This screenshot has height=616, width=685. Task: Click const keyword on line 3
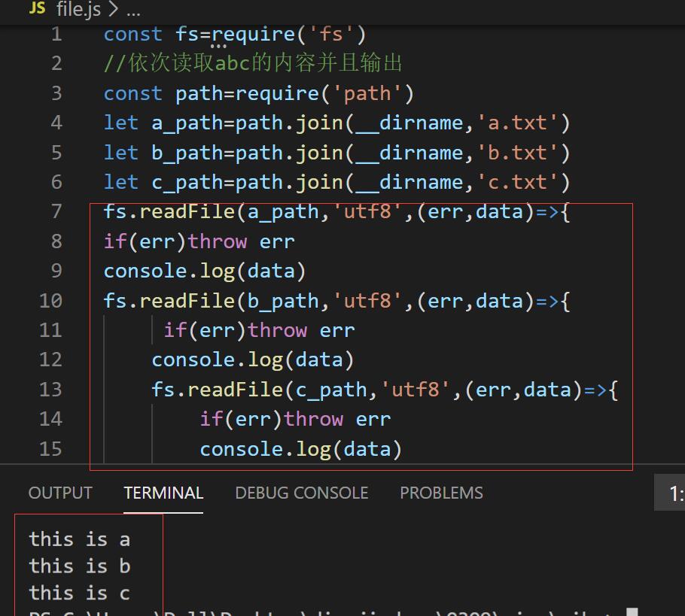tap(132, 93)
